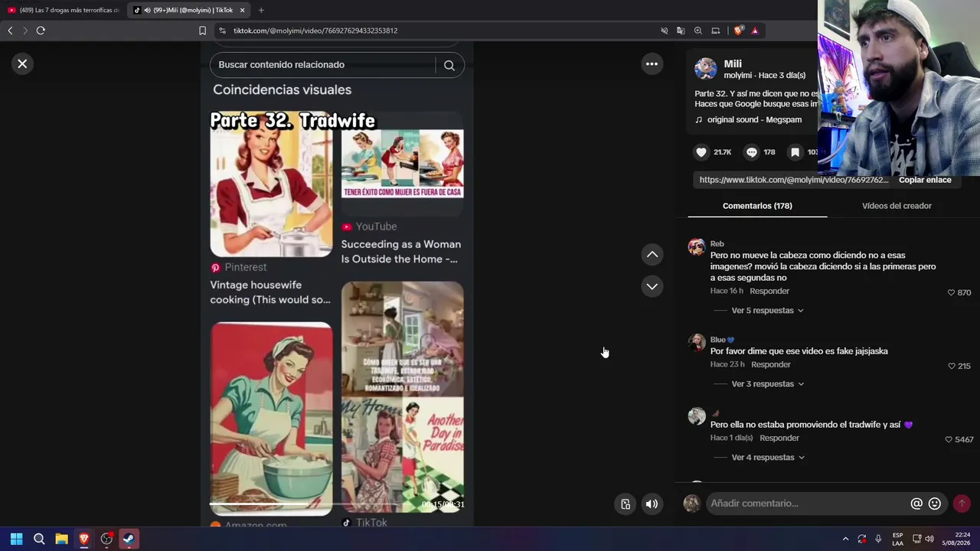Switch to the Comentarios (178) tab
This screenshot has height=551, width=980.
pyautogui.click(x=757, y=206)
